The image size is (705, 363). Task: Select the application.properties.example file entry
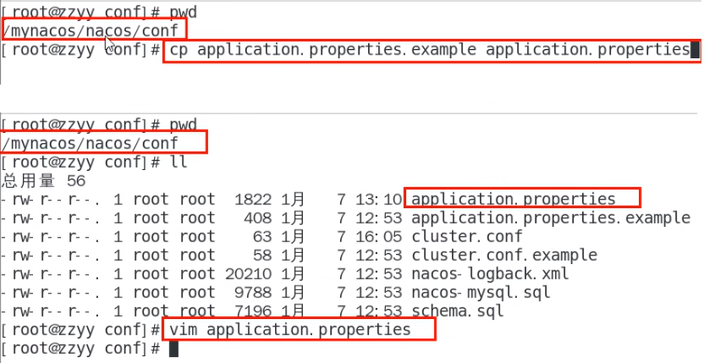point(551,218)
